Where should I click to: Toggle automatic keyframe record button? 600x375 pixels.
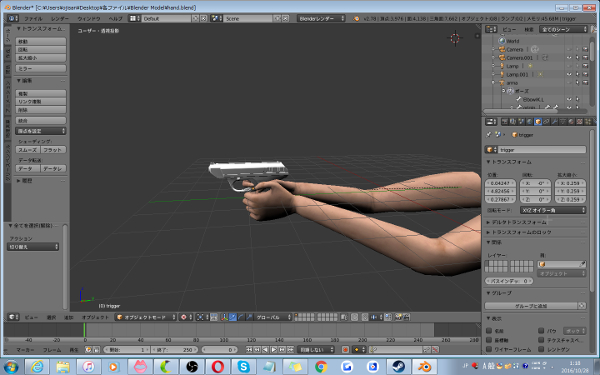(x=346, y=349)
